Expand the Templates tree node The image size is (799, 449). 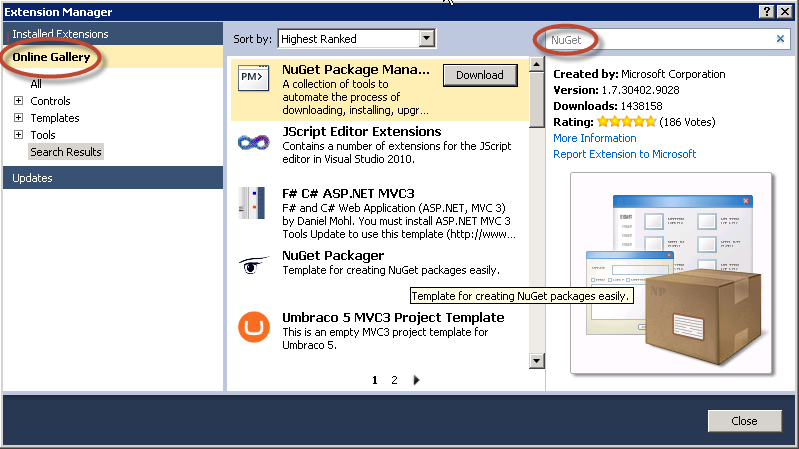click(x=18, y=118)
